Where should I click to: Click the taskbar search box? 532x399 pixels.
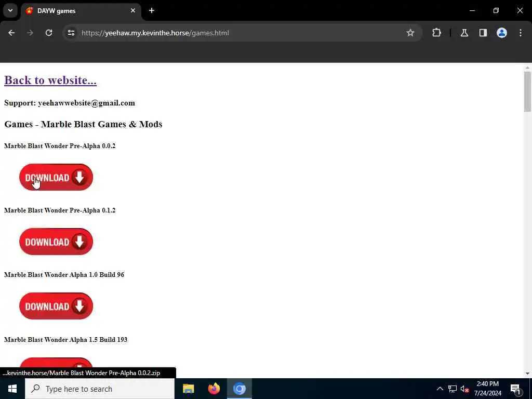click(x=100, y=389)
